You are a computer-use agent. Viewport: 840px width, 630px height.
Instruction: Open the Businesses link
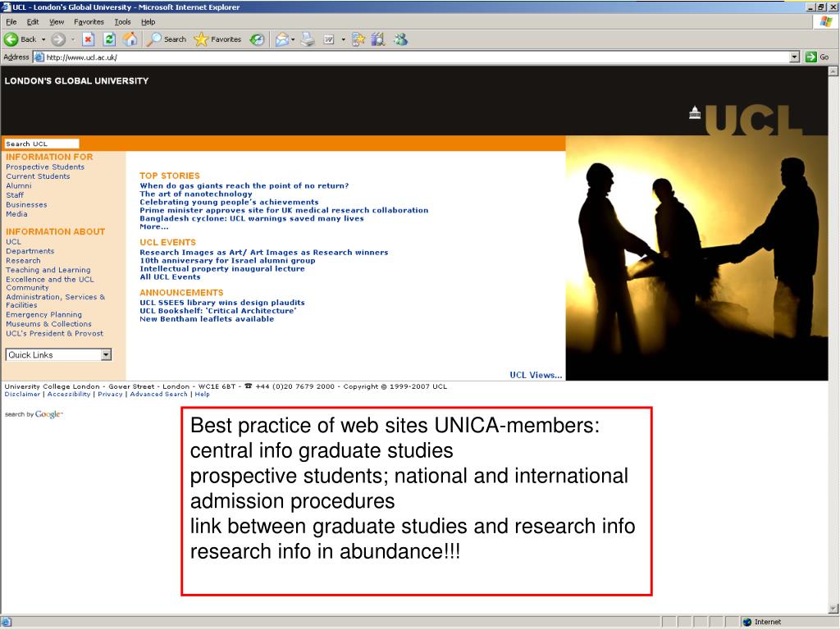26,204
